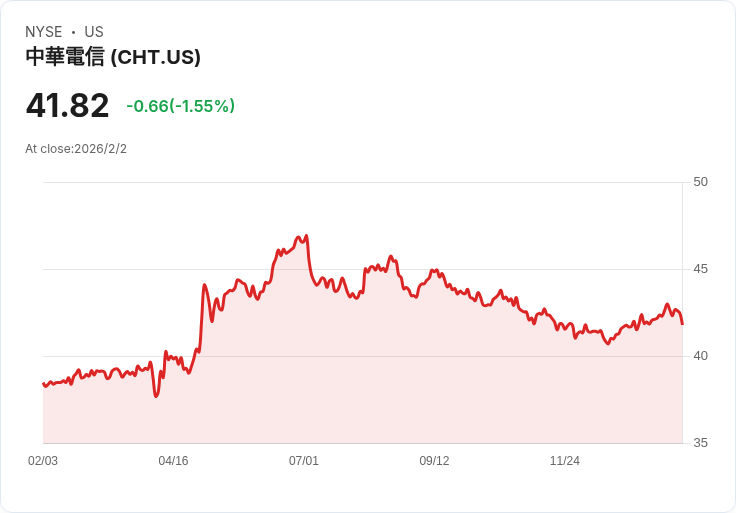This screenshot has height=513, width=736.
Task: Click the At close:2026/2/2 timestamp
Action: coord(76,149)
